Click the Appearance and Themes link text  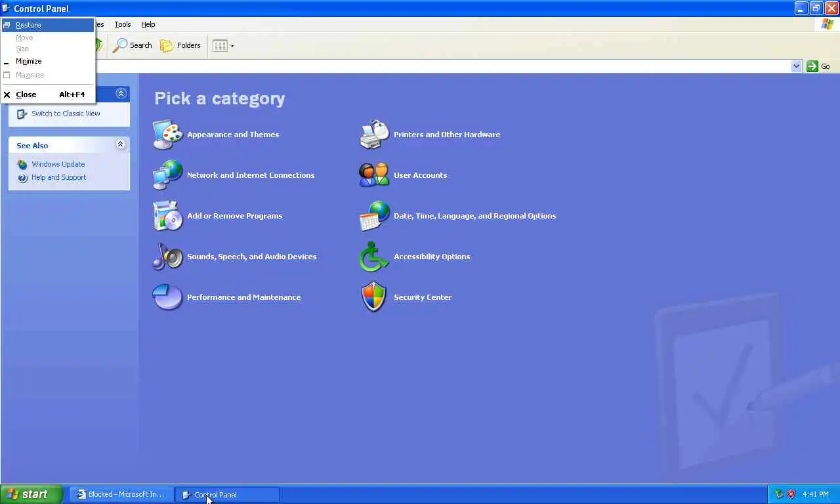[233, 135]
